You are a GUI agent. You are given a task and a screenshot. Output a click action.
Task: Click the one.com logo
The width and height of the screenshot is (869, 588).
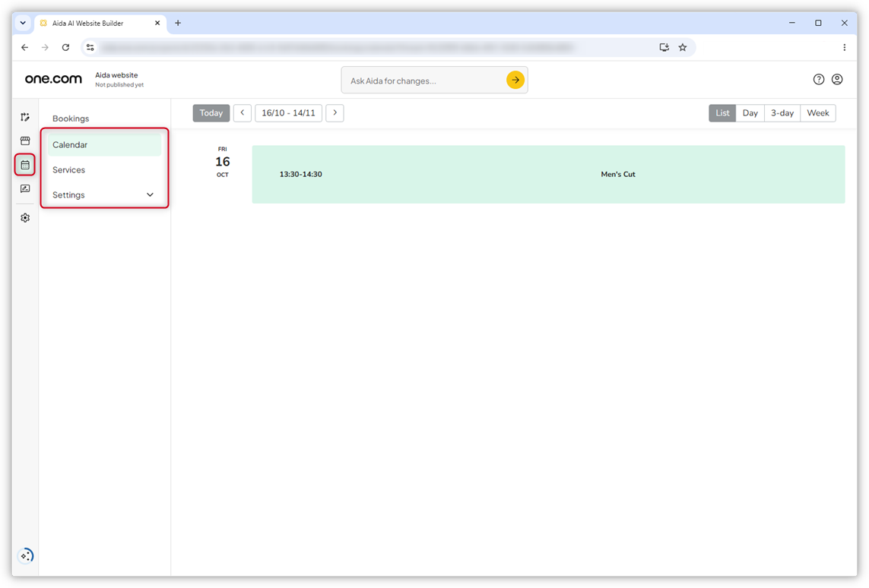(53, 79)
